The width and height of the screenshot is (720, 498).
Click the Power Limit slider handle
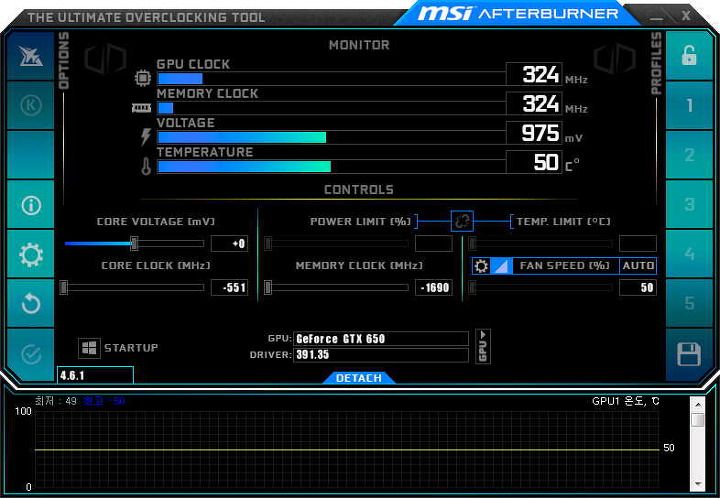click(268, 243)
